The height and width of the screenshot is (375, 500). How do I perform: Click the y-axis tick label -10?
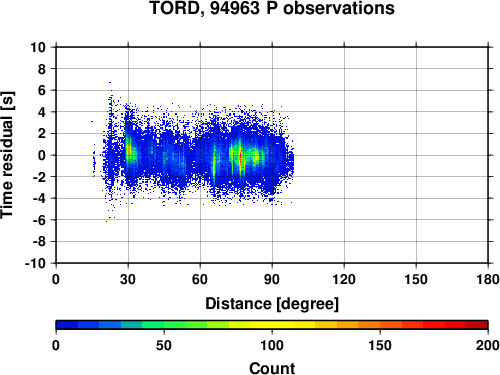pos(35,263)
